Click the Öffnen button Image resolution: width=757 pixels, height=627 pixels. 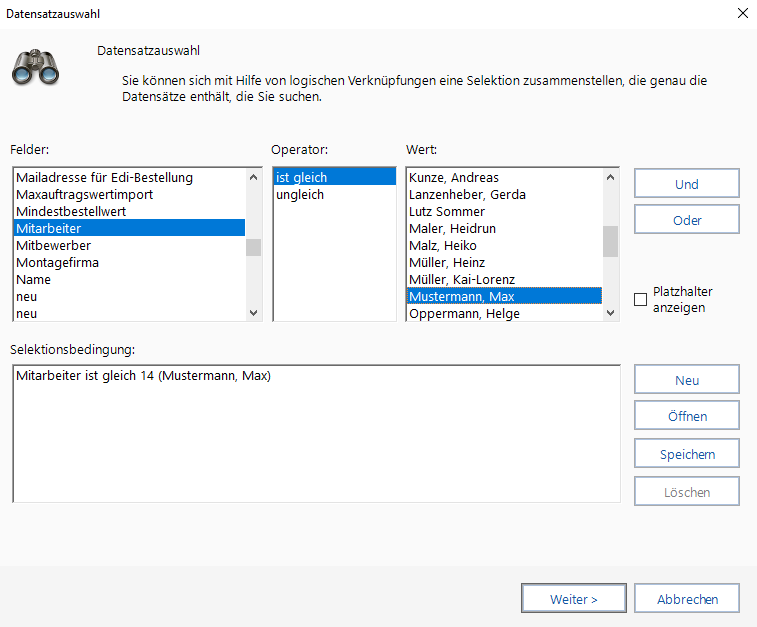(687, 417)
